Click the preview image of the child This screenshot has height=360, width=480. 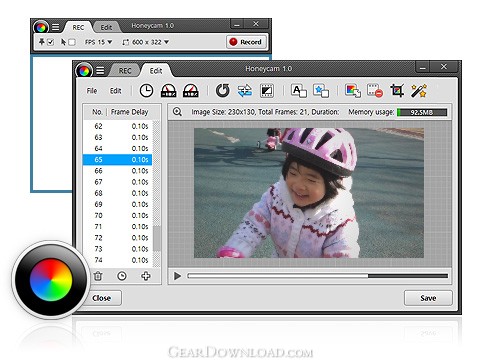pyautogui.click(x=309, y=193)
